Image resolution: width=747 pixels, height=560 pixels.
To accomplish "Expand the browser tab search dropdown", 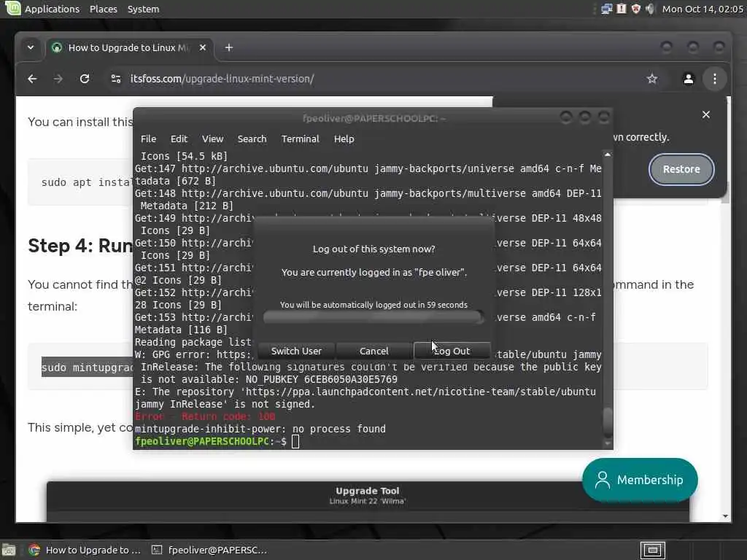I will click(31, 47).
